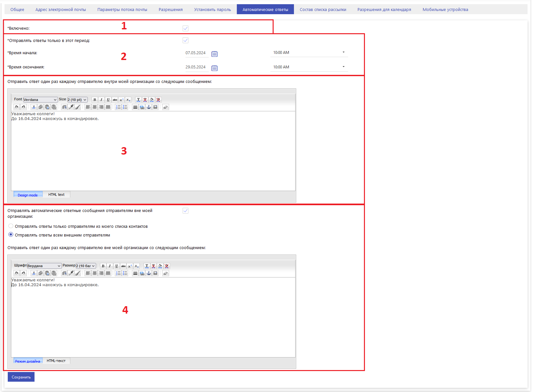Open the Разрешения для календаря tab
Viewport: 533px width, 392px height.
[384, 9]
